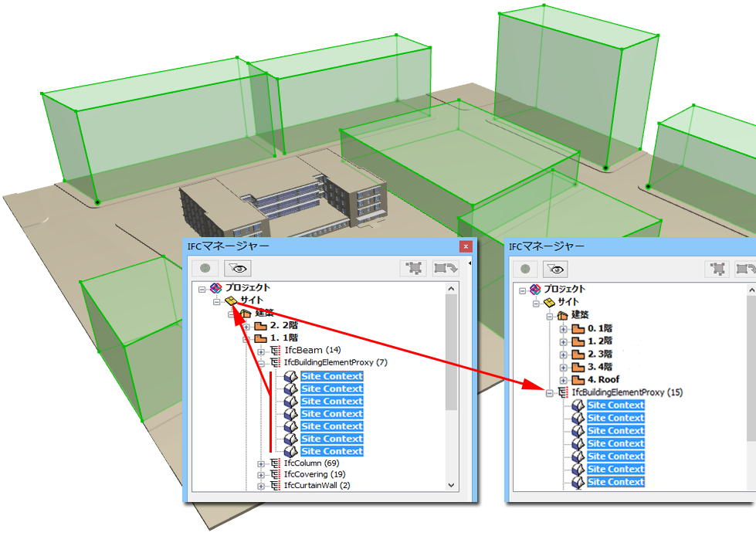Screen dimensions: 756x536
Task: Select the 1. 2階 label
Action: [600, 341]
